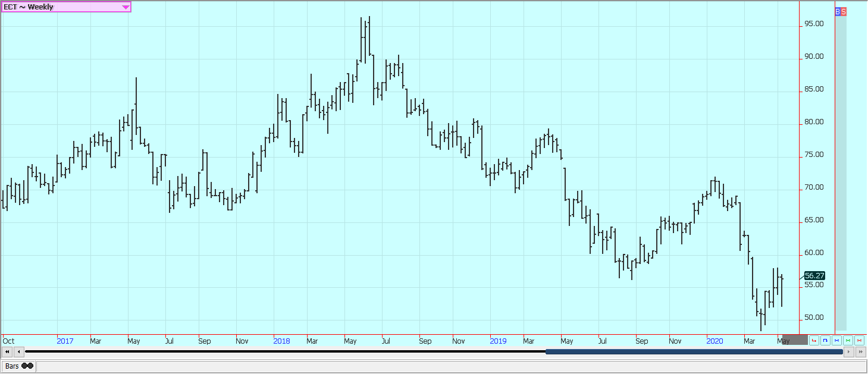Step chart left with single-left arrow

18,352
